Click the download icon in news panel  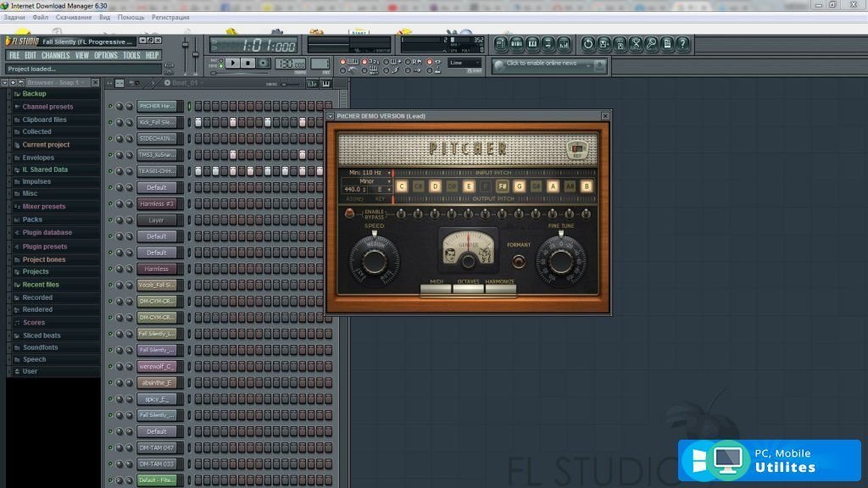(x=599, y=66)
